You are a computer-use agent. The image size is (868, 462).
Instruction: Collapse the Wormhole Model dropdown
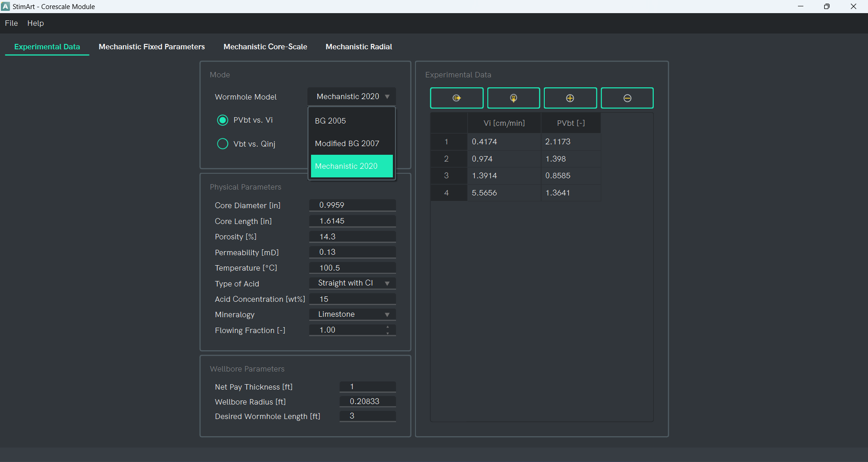point(352,96)
